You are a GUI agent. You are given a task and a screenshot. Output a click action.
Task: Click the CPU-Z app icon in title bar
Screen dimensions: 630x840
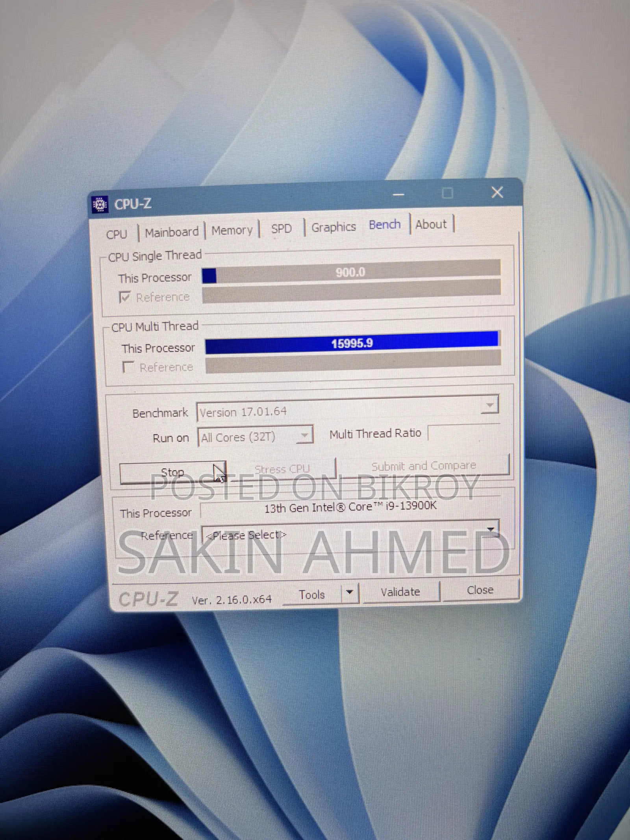(x=100, y=204)
